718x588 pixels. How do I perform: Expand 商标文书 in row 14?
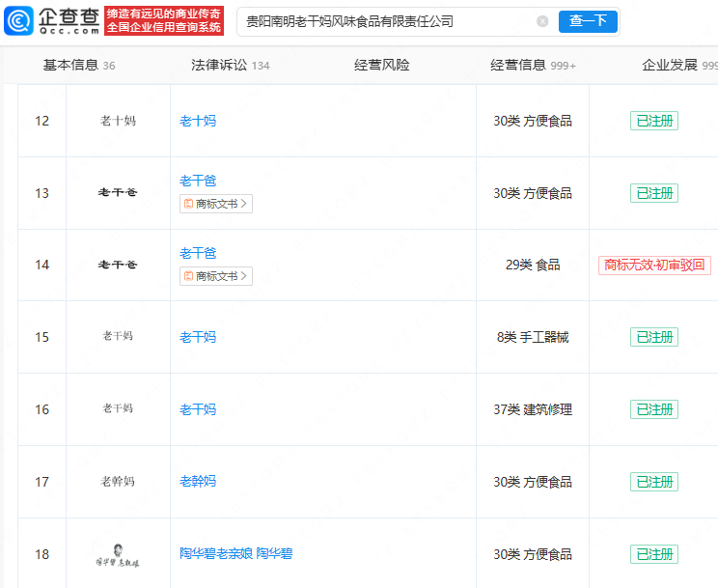216,276
